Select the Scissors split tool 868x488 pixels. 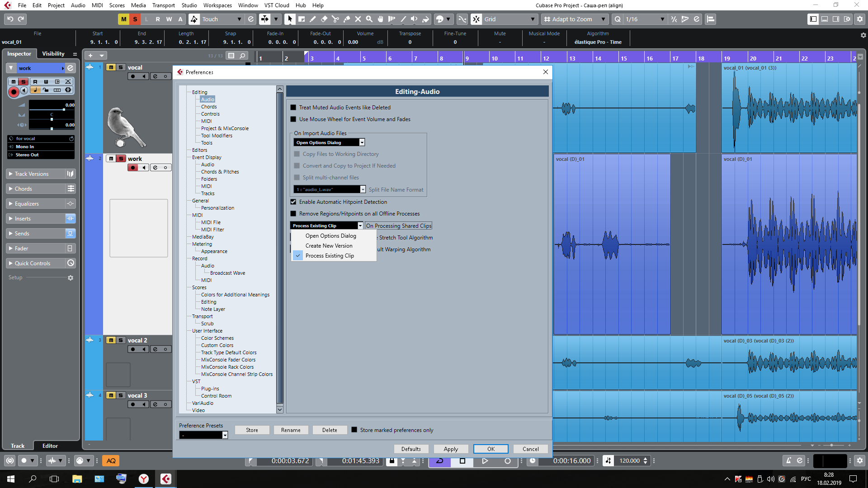click(335, 19)
